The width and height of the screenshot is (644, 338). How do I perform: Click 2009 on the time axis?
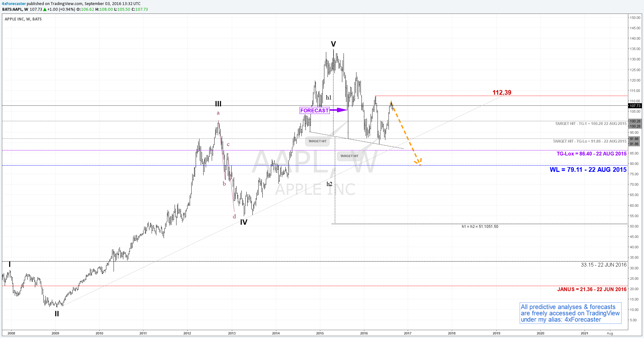[x=55, y=333]
